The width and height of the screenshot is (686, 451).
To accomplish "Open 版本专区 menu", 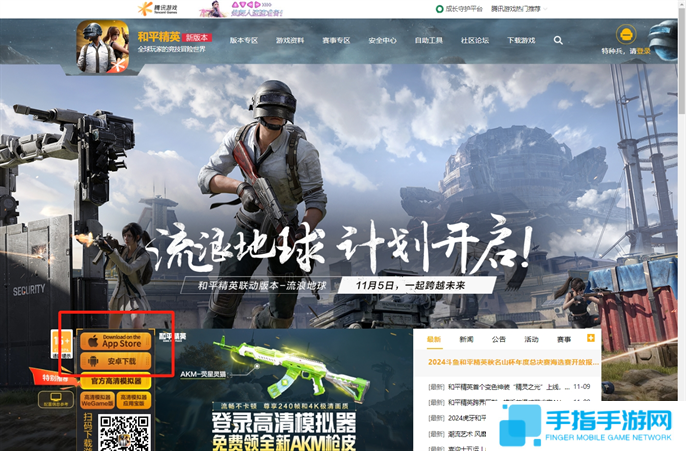I will (244, 40).
